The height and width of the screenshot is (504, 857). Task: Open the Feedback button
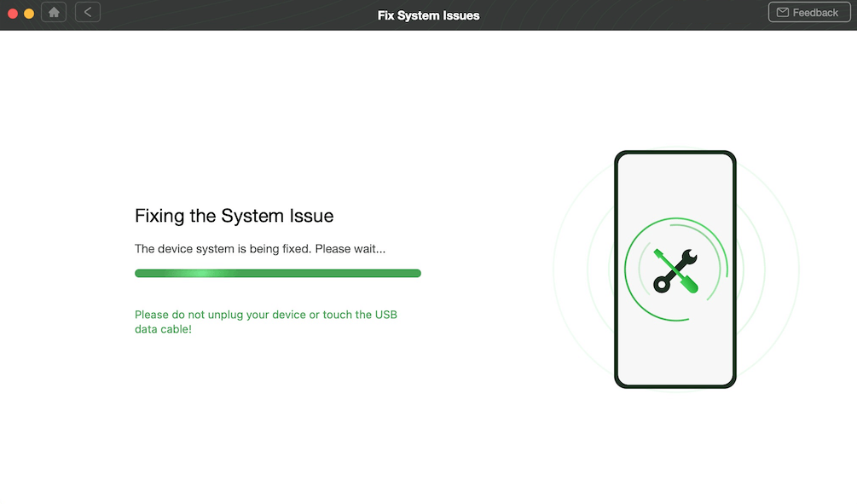point(809,12)
